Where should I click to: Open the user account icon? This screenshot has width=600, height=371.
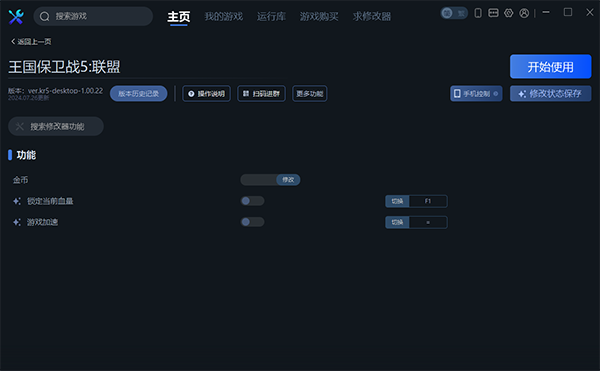coord(524,13)
